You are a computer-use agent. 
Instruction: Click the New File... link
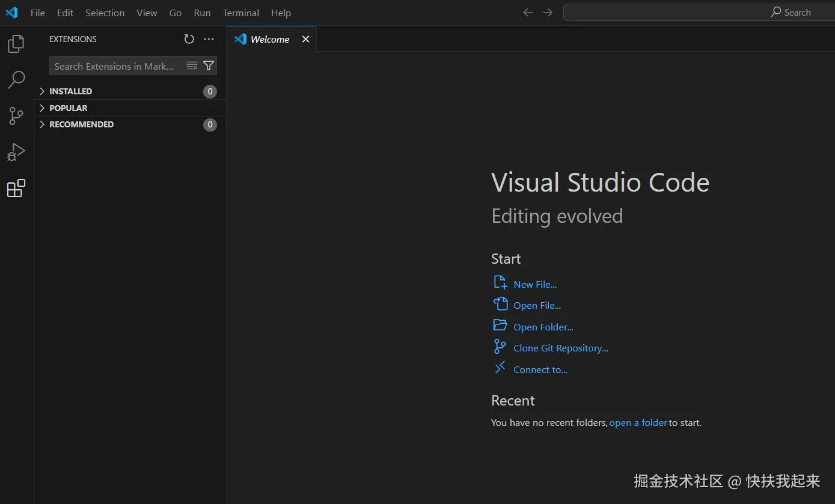pos(535,285)
